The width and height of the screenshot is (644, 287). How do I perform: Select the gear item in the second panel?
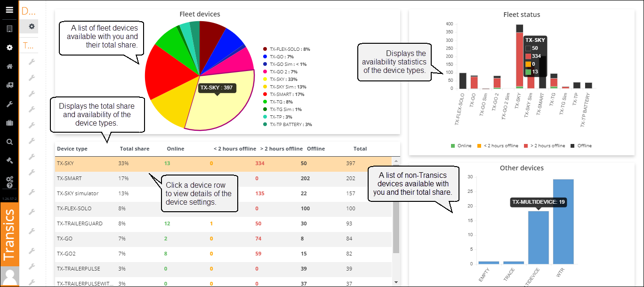pos(32,26)
